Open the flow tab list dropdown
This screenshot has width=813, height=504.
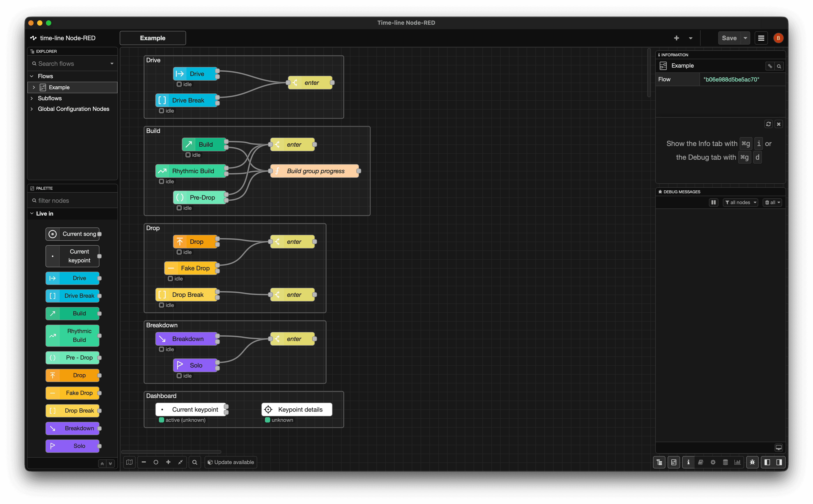tap(691, 38)
